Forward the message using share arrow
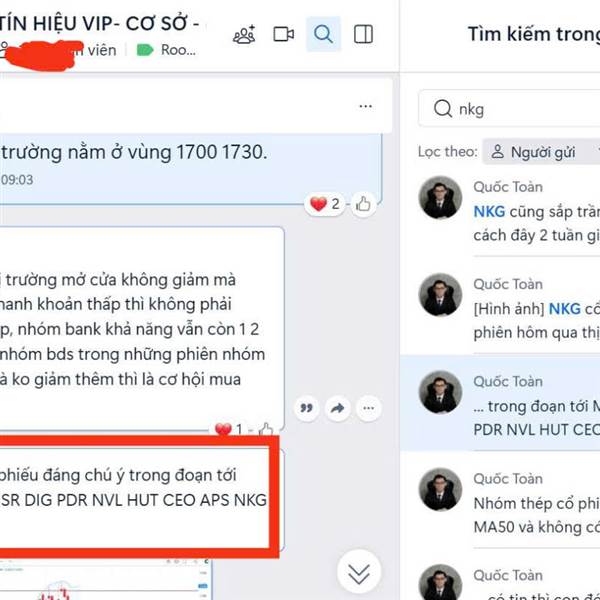This screenshot has height=600, width=600. (338, 408)
